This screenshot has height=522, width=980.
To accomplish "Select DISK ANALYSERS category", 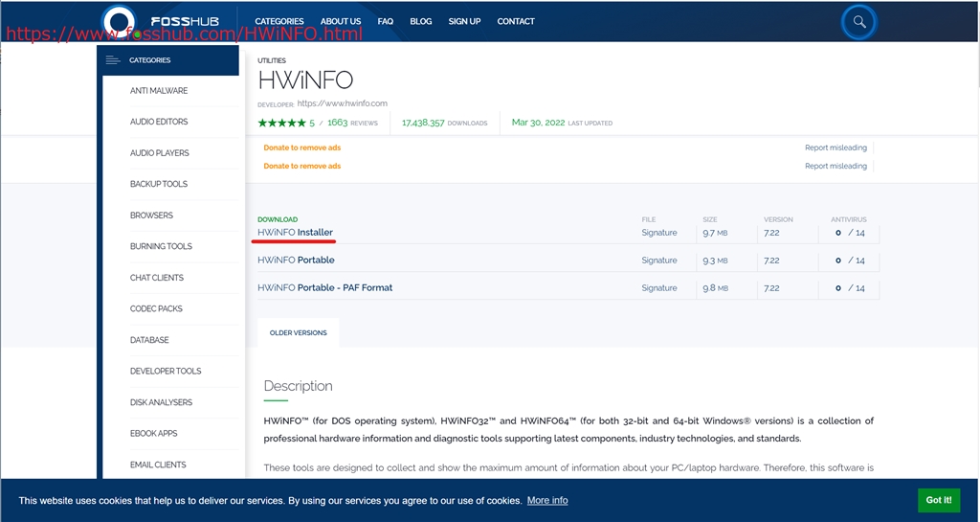I will [161, 402].
